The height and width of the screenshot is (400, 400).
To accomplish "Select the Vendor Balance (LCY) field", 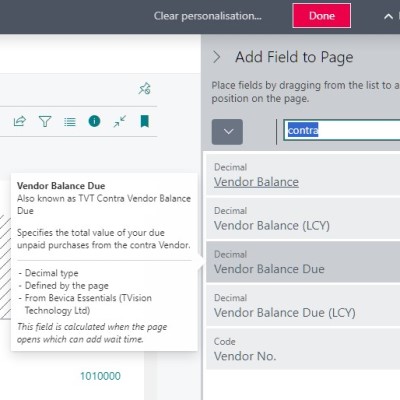I will 303,219.
